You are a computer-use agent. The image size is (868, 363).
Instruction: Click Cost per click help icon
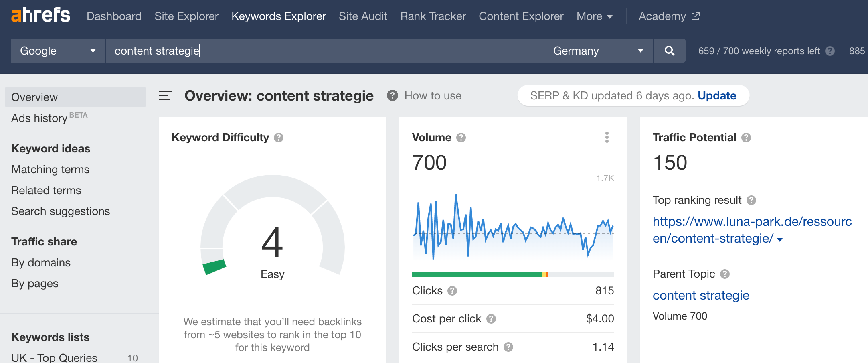click(x=491, y=319)
